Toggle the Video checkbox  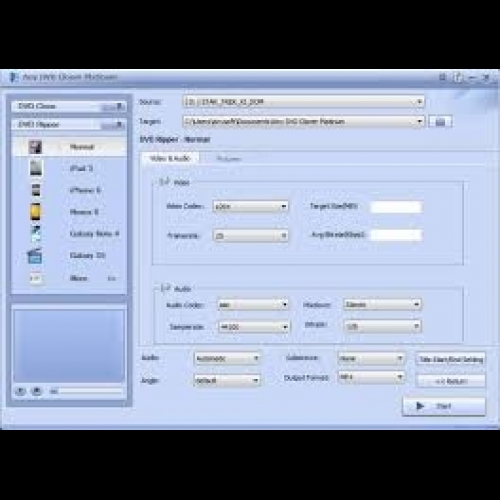coord(164,182)
